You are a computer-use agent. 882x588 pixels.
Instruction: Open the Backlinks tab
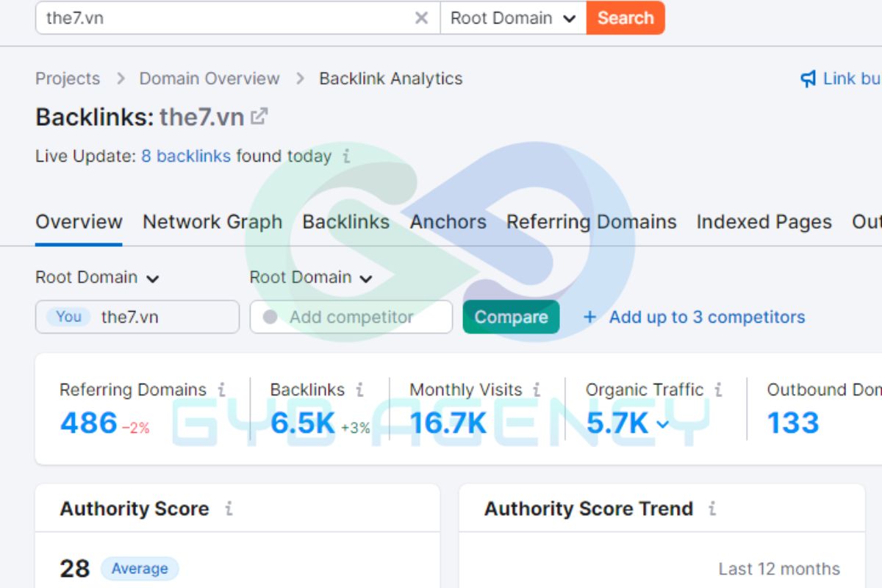point(346,222)
